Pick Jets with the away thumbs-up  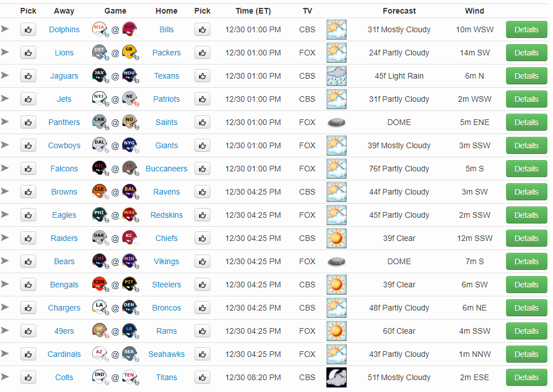(x=28, y=99)
